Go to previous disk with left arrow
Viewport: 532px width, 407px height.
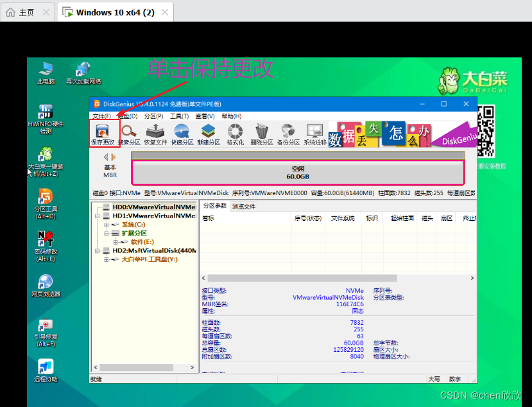click(106, 157)
